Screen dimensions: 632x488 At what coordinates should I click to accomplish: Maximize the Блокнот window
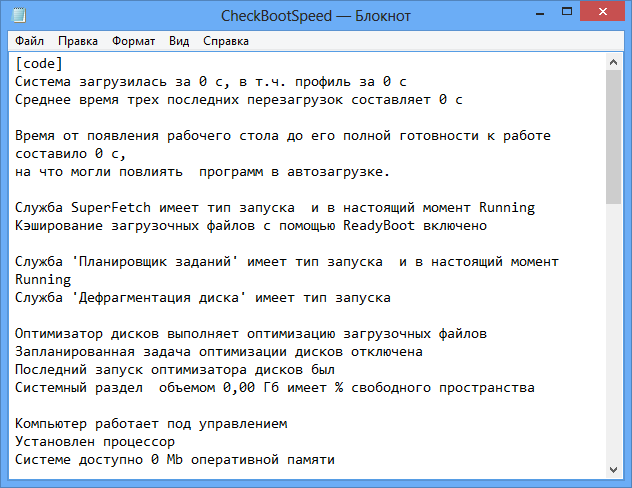pos(567,12)
